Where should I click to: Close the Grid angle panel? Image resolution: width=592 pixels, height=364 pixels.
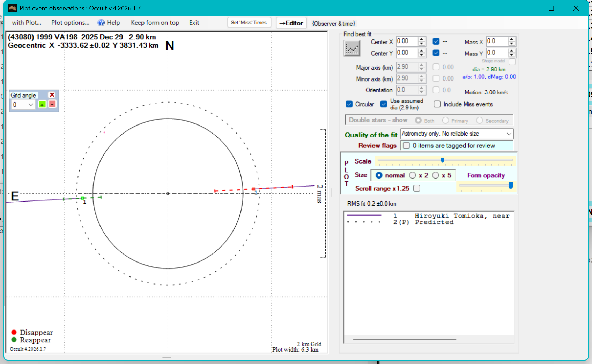(52, 95)
